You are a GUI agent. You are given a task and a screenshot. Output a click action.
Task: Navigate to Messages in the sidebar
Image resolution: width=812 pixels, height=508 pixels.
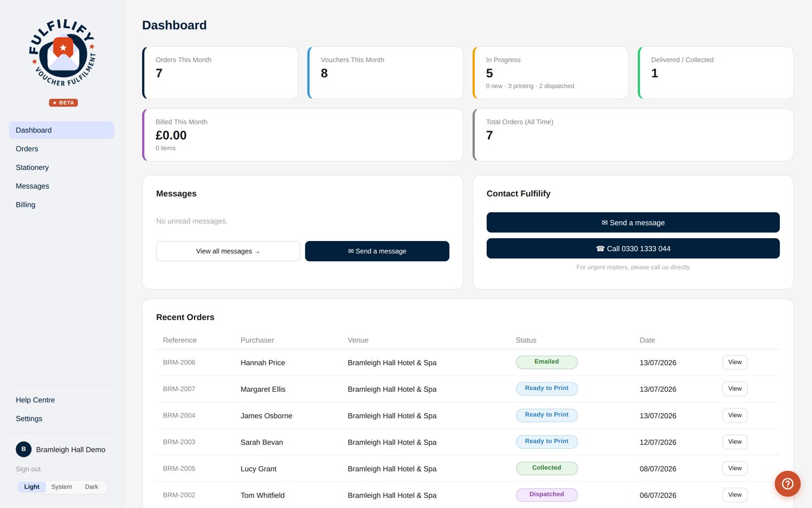point(61,186)
